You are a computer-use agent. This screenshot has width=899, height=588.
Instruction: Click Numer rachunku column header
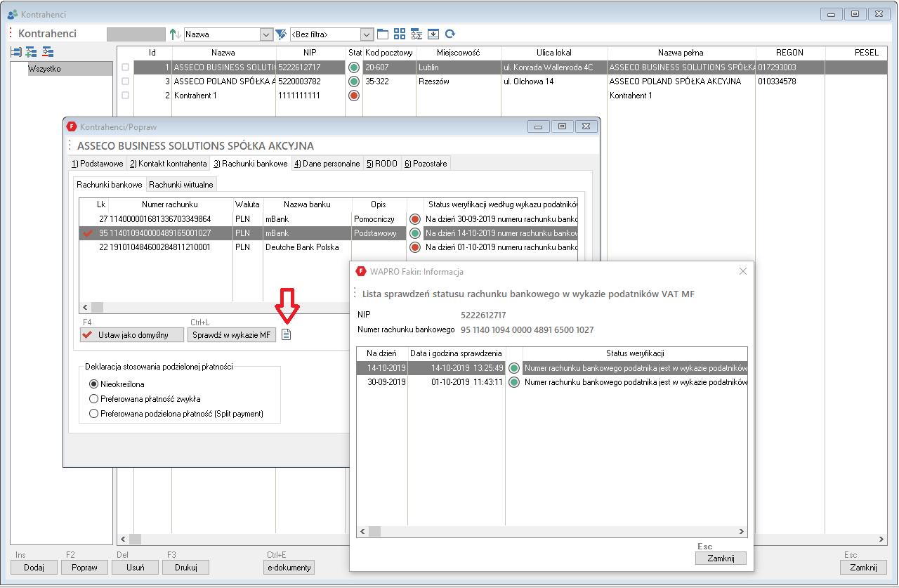pyautogui.click(x=169, y=204)
